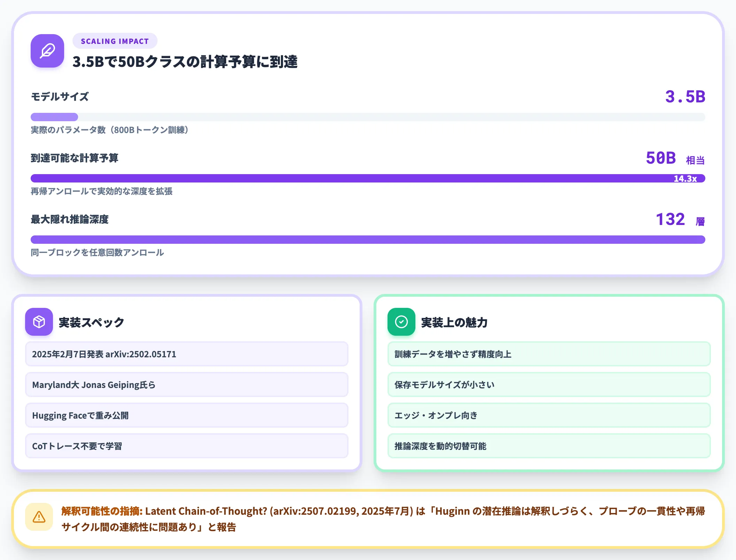Screen dimensions: 736x560
Task: Click caption 再帰アンロールで実効的な深度を拡張
Action: [101, 191]
